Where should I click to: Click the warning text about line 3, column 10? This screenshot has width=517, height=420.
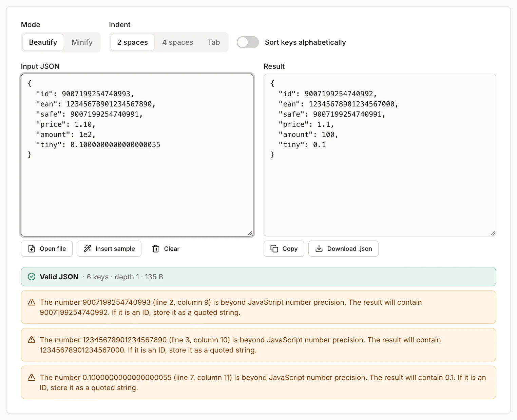click(x=240, y=345)
